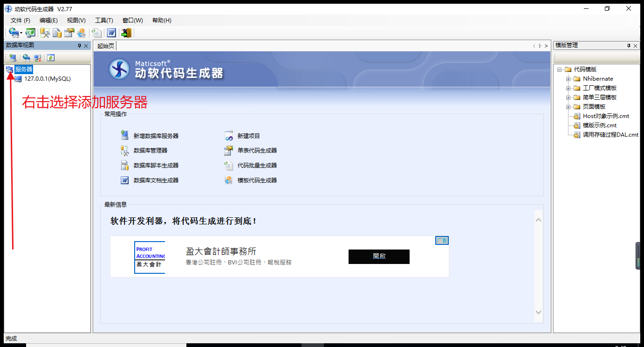Click the 数据库脚本生成器 icon on the start page
The height and width of the screenshot is (347, 644).
pyautogui.click(x=124, y=165)
